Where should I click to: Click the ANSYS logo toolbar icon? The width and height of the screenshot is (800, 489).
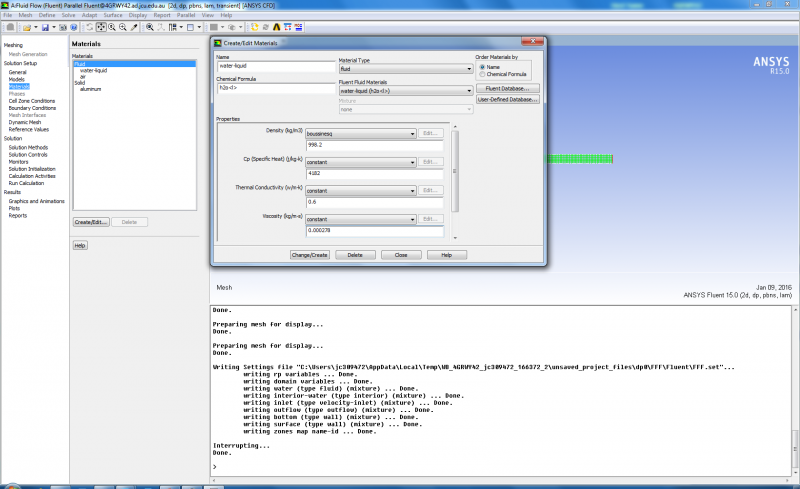pos(277,27)
